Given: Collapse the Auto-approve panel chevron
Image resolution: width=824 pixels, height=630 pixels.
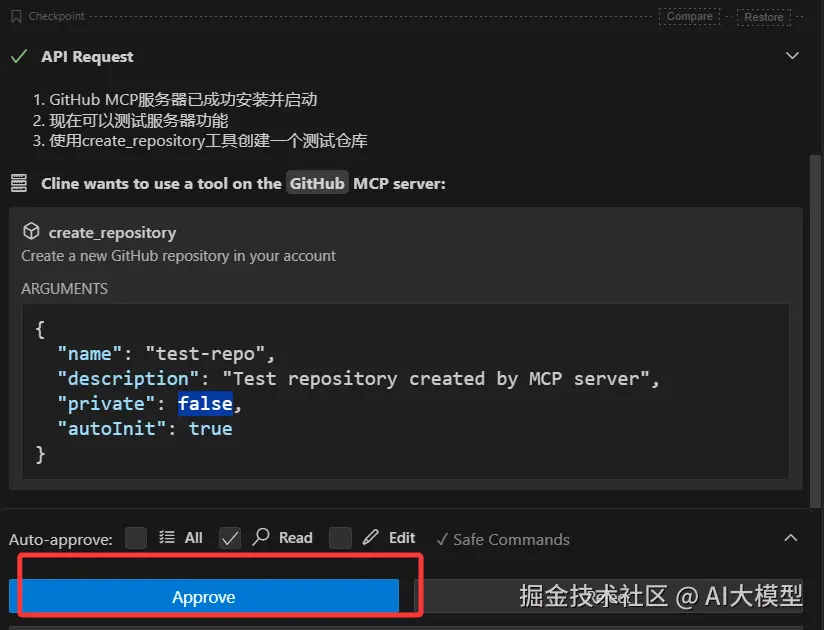Looking at the screenshot, I should 790,538.
